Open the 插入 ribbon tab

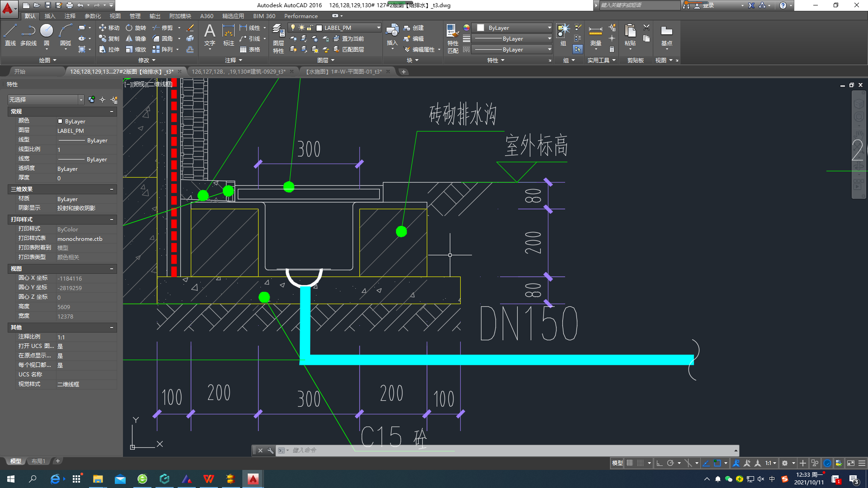tap(50, 16)
